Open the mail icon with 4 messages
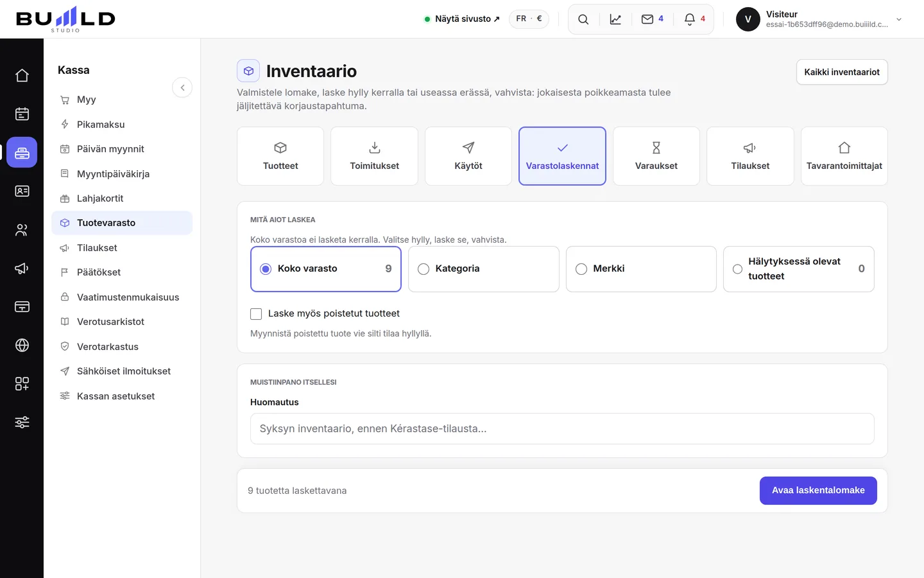 click(652, 19)
